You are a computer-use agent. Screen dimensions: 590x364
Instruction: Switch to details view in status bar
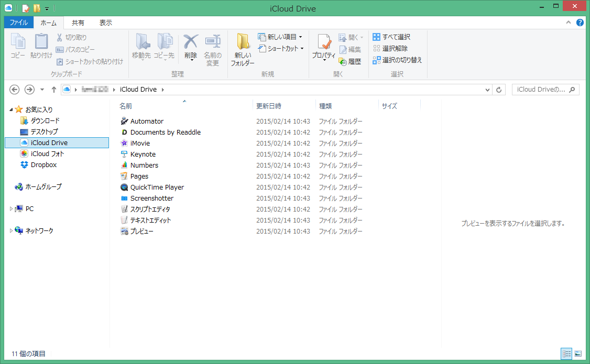click(566, 354)
